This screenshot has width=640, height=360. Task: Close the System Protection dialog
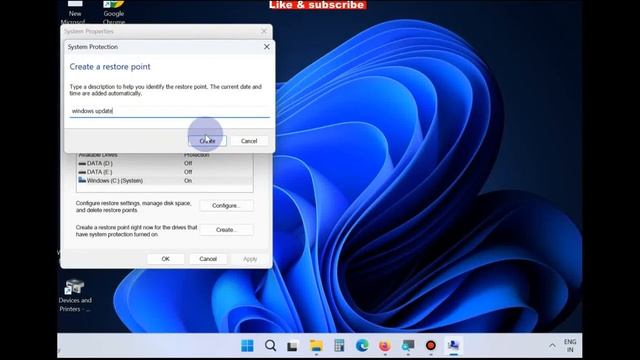click(267, 47)
